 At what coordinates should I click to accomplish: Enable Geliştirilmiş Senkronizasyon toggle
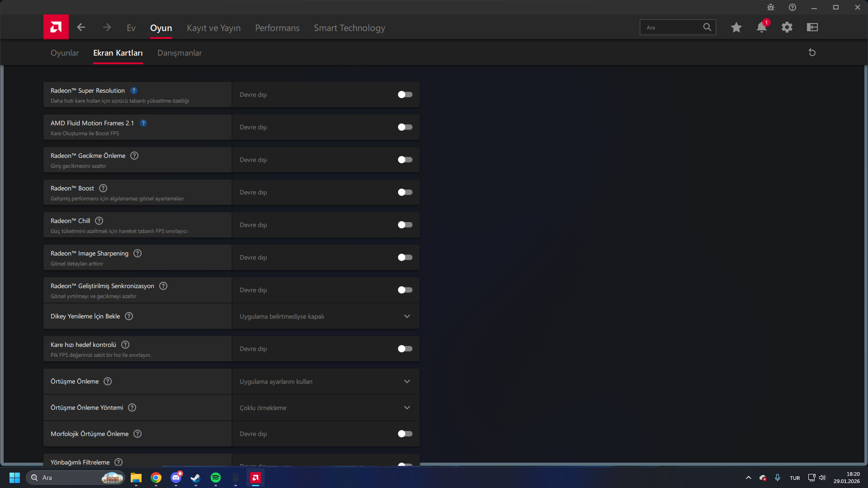pos(405,290)
